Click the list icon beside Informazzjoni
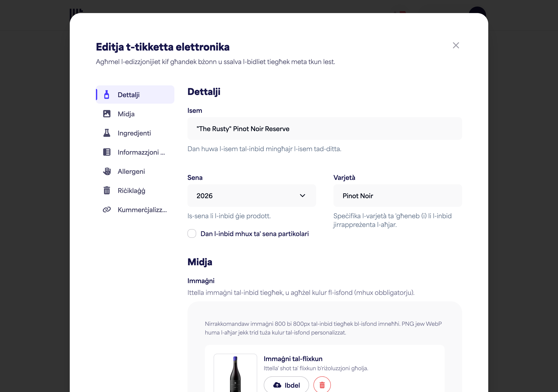 coord(107,152)
